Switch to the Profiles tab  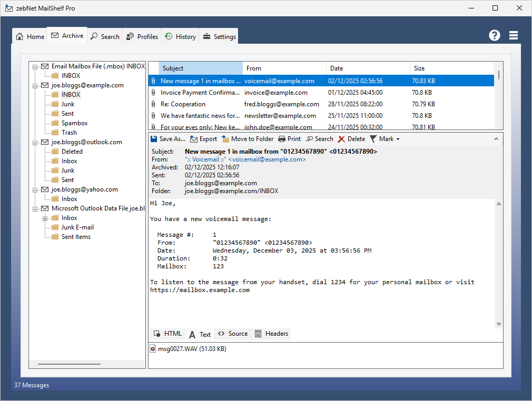point(142,36)
